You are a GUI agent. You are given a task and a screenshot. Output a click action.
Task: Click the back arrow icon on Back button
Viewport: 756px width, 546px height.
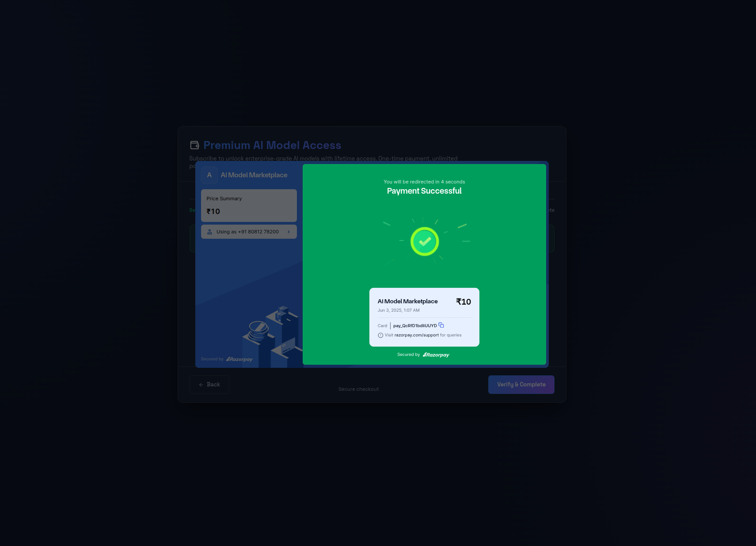click(201, 385)
